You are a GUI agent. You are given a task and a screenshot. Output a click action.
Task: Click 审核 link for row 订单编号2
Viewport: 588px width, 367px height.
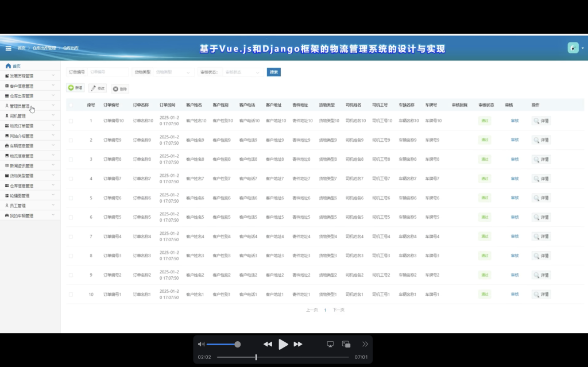(514, 275)
